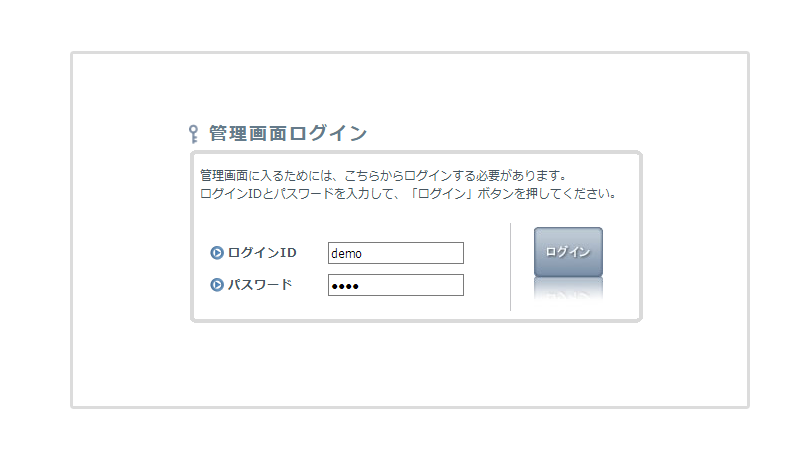This screenshot has width=800, height=455.
Task: Click the 管理画面ログイン heading text
Action: point(288,133)
